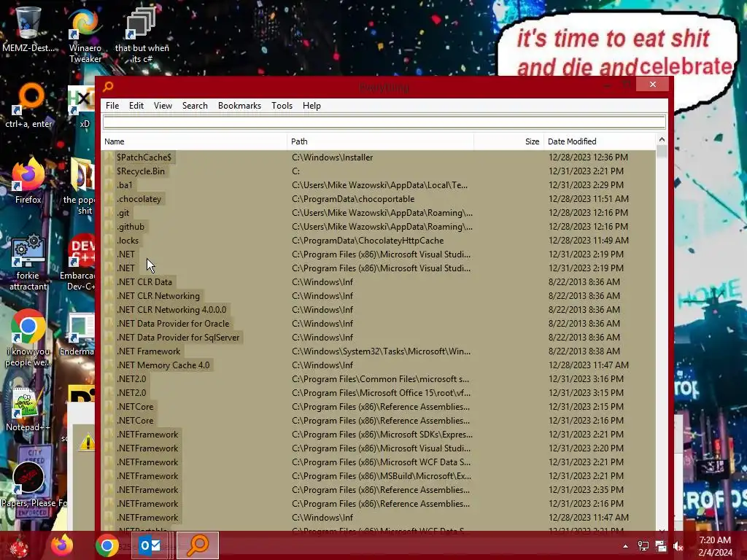The image size is (747, 560).
Task: Select the .git folder row
Action: click(x=379, y=212)
